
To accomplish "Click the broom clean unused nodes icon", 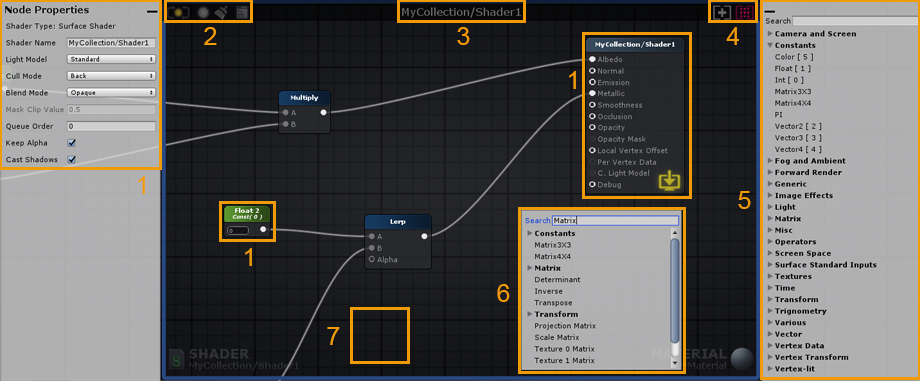I will [x=221, y=12].
